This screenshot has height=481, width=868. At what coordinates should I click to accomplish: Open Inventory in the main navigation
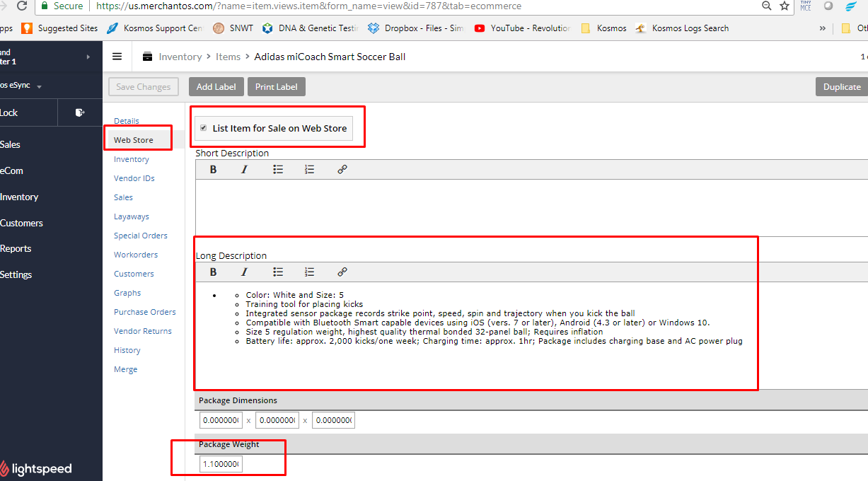point(19,197)
